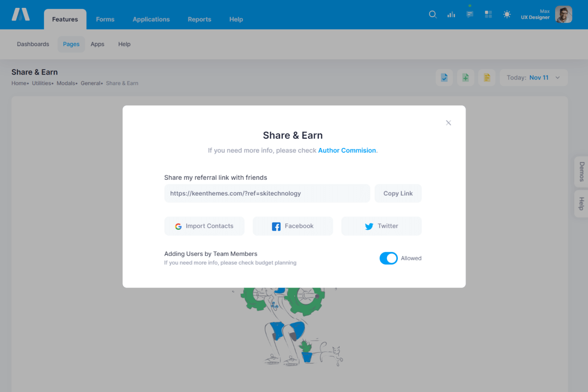Screen dimensions: 588x392
Task: Click the green add file icon
Action: [465, 77]
